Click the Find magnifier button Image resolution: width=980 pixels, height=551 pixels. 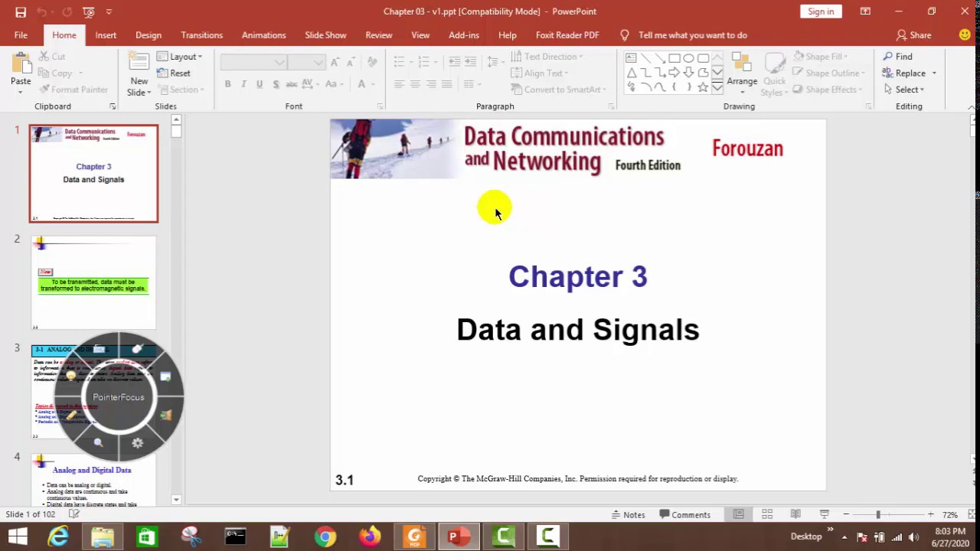pyautogui.click(x=897, y=57)
